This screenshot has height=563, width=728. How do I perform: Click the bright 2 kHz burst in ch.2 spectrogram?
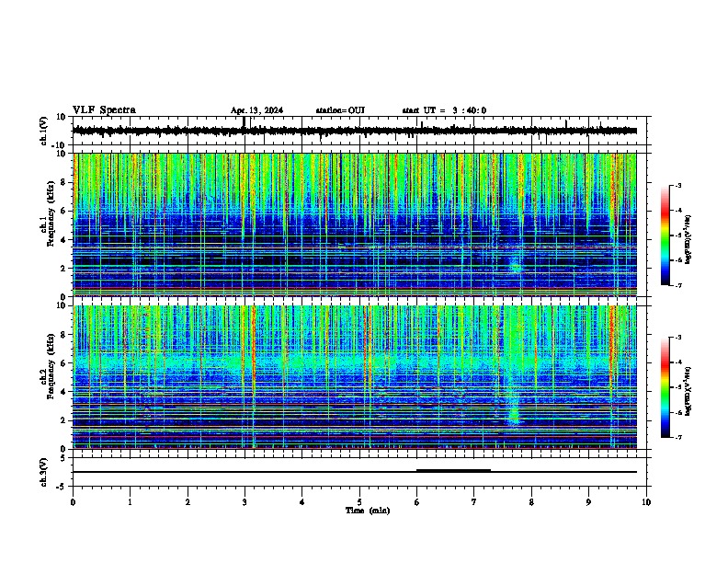pyautogui.click(x=514, y=414)
